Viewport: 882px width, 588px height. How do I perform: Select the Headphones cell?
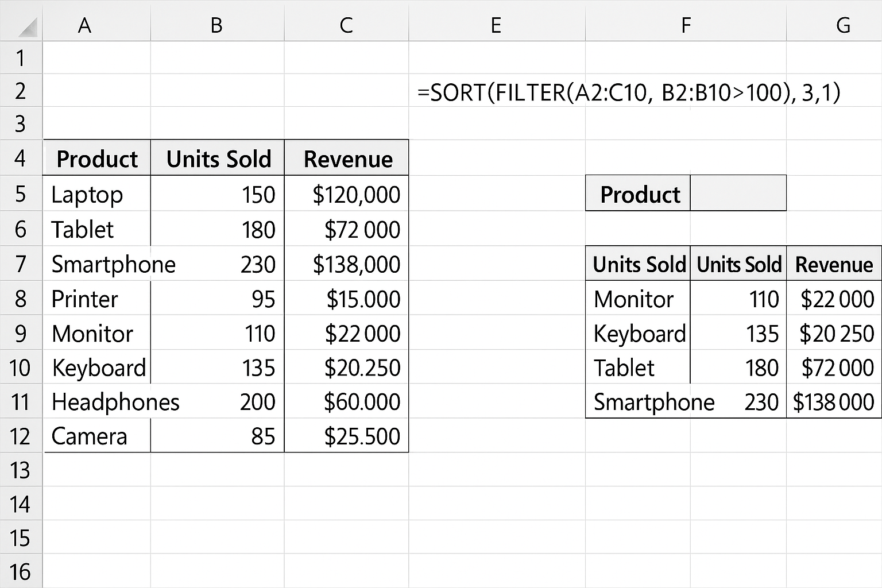pyautogui.click(x=96, y=401)
